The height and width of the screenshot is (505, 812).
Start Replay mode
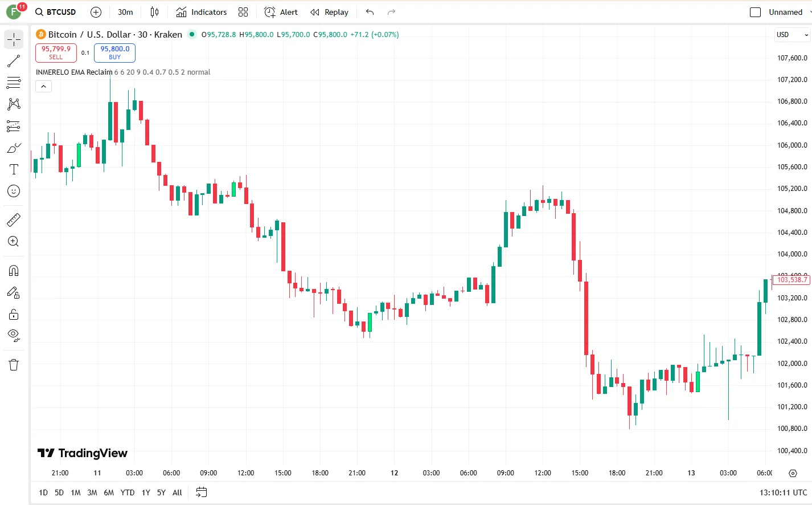[329, 11]
